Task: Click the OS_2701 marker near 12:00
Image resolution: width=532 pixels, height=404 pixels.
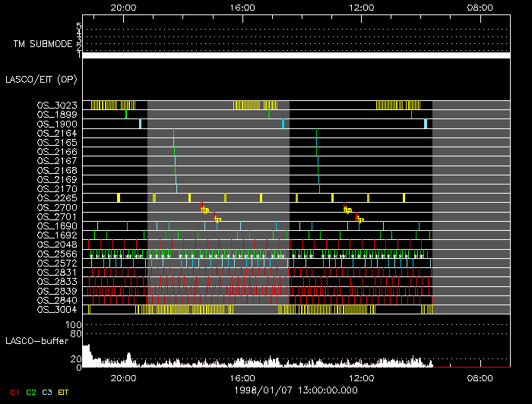Action: (x=359, y=218)
